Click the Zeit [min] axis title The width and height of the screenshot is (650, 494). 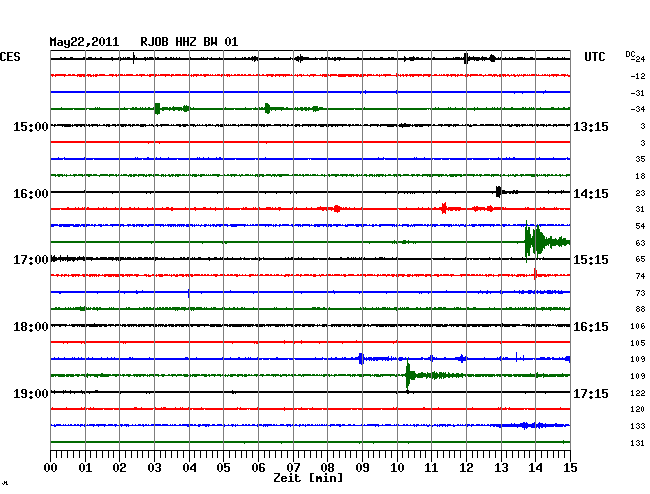pyautogui.click(x=308, y=478)
